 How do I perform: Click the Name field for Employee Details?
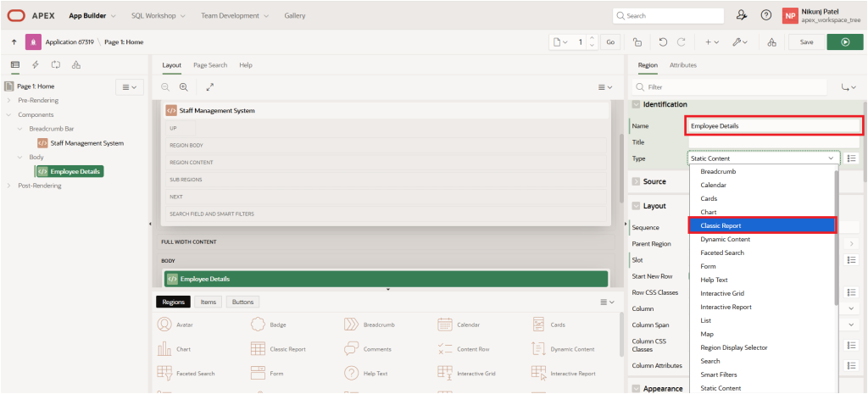coord(773,125)
